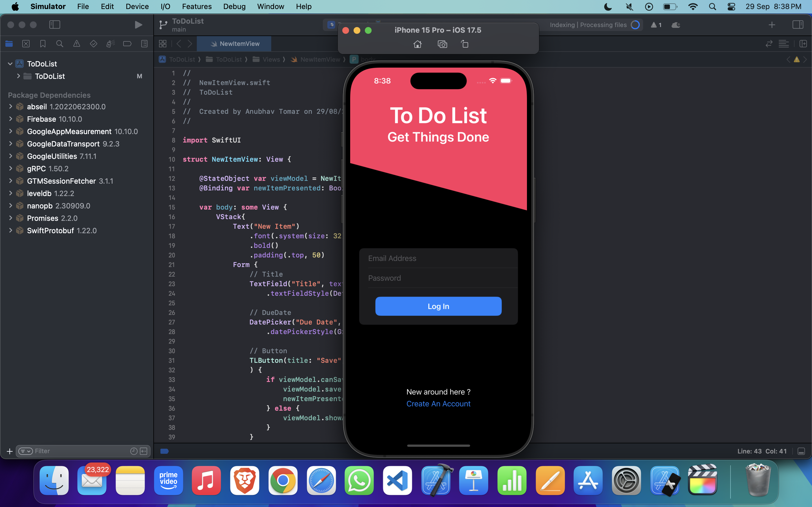Viewport: 812px width, 507px height.
Task: Open the Source Control navigator icon
Action: [x=26, y=44]
